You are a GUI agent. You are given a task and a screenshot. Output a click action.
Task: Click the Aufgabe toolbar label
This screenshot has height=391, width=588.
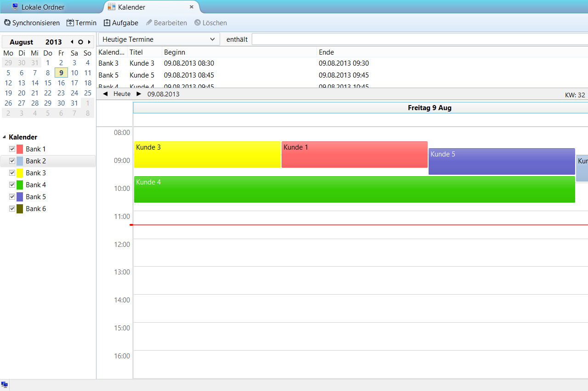(125, 22)
